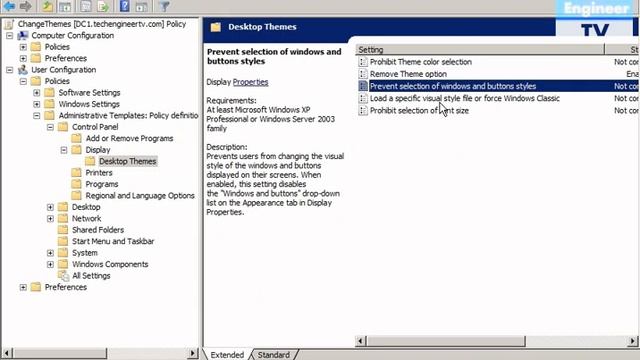Click the Prohibit Theme color selection setting icon
Screen dimensions: 640x360
click(363, 62)
